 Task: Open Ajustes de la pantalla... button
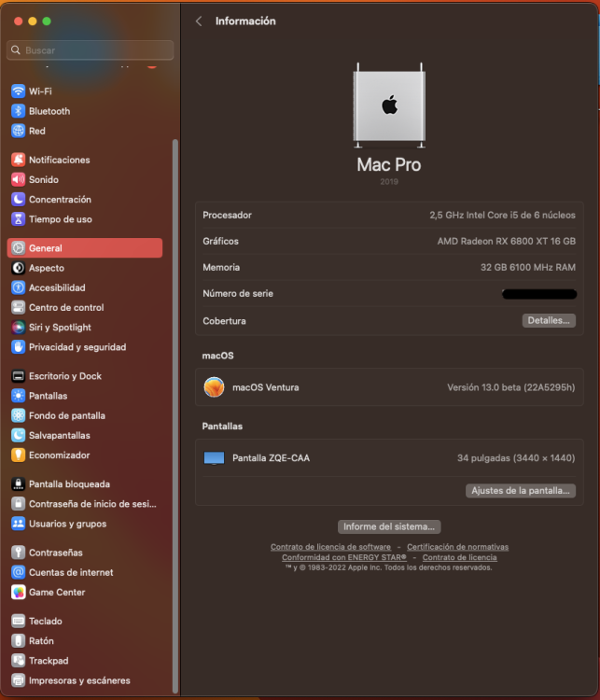point(521,491)
